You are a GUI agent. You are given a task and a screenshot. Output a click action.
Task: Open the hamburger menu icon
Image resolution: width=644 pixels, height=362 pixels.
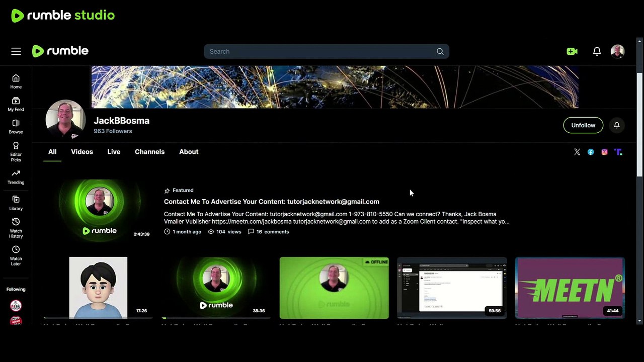click(16, 51)
